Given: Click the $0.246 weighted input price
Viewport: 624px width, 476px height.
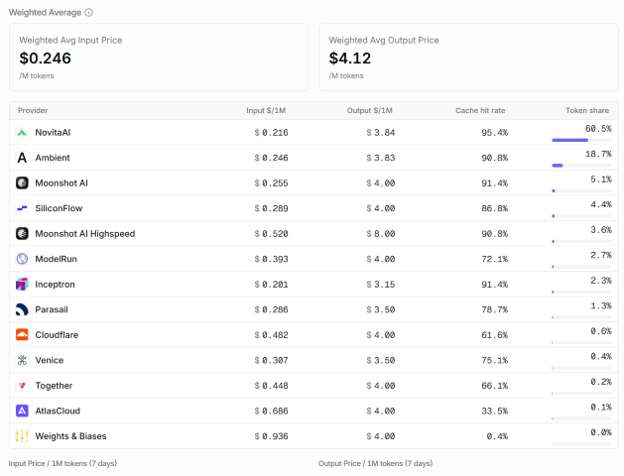Looking at the screenshot, I should (45, 58).
